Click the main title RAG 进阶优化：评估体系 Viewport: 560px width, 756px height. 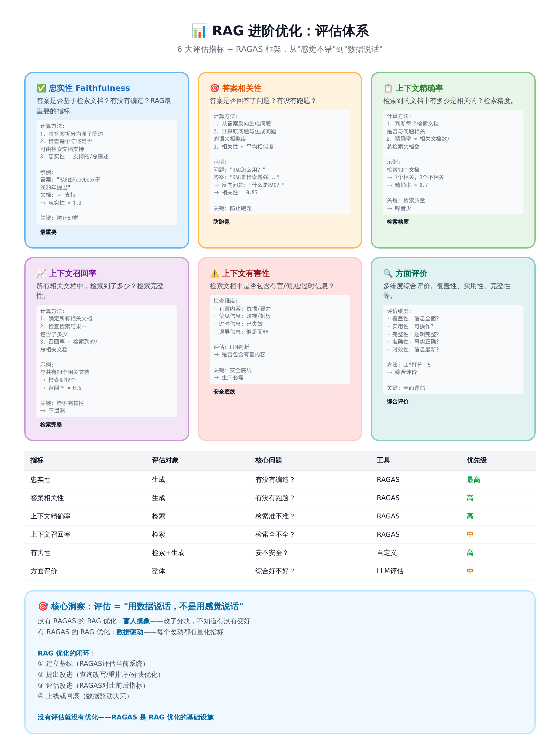pos(291,31)
